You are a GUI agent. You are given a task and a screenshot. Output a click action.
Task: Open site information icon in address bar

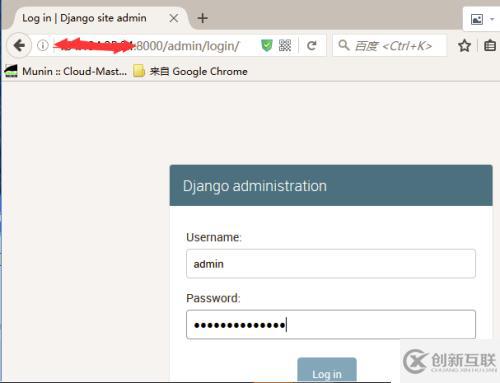pos(43,45)
